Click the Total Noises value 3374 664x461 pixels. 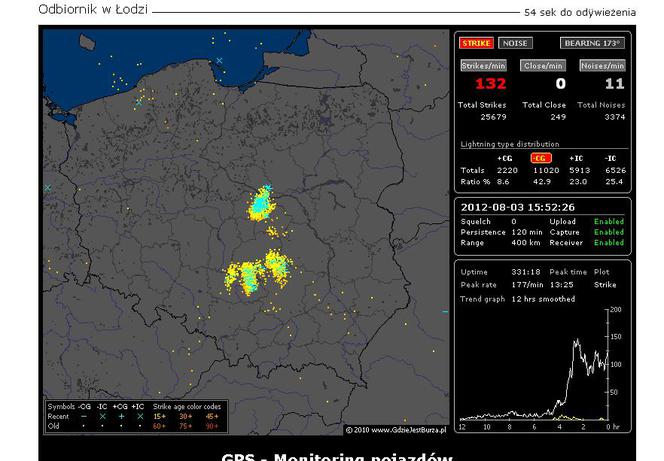tap(614, 117)
